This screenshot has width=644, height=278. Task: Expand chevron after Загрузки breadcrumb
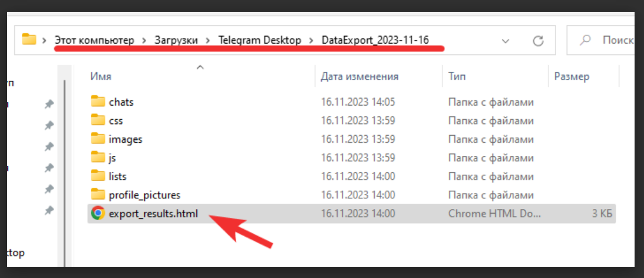click(208, 40)
